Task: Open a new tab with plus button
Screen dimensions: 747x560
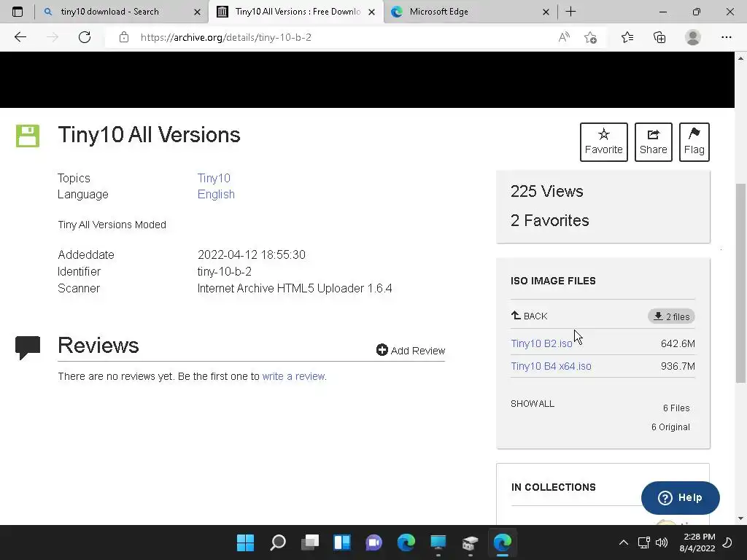Action: (x=570, y=12)
